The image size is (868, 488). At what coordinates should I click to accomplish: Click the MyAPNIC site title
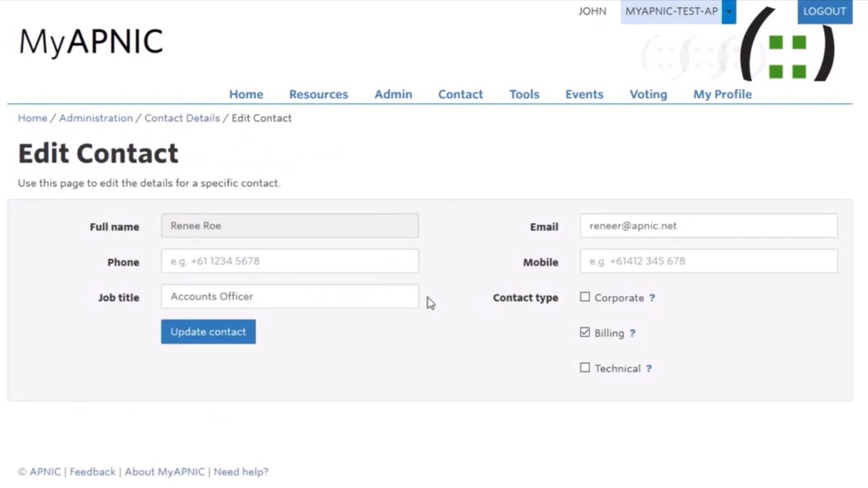tap(91, 42)
